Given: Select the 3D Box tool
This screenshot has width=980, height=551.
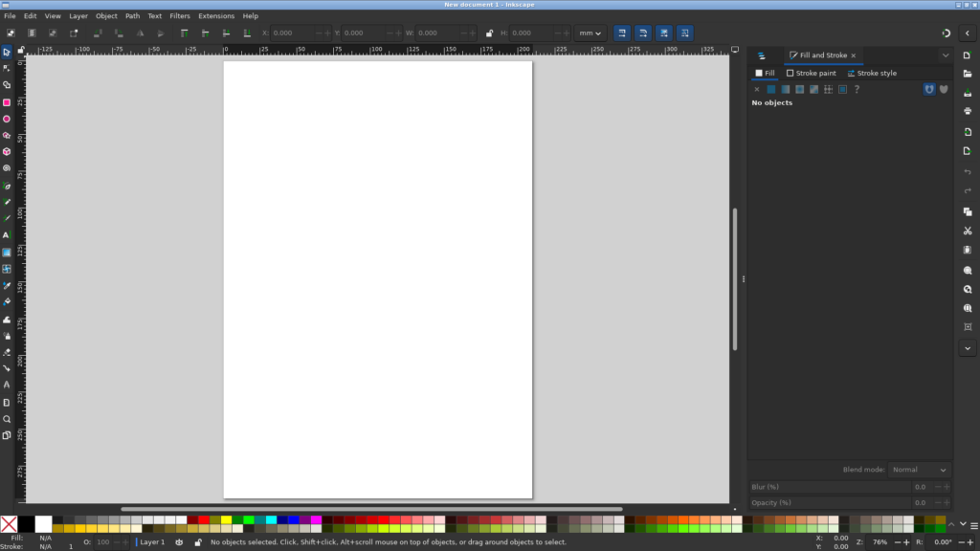Looking at the screenshot, I should tap(7, 152).
